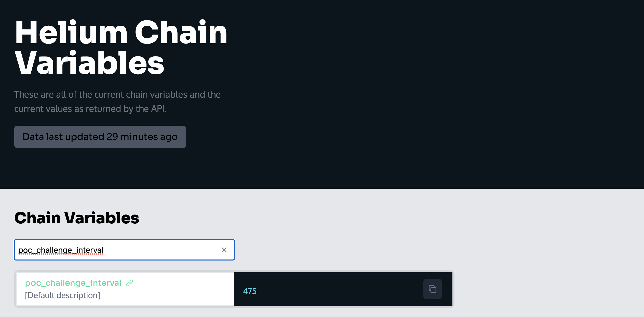Click the word "API" in the intro text
This screenshot has height=317, width=644.
[x=158, y=109]
